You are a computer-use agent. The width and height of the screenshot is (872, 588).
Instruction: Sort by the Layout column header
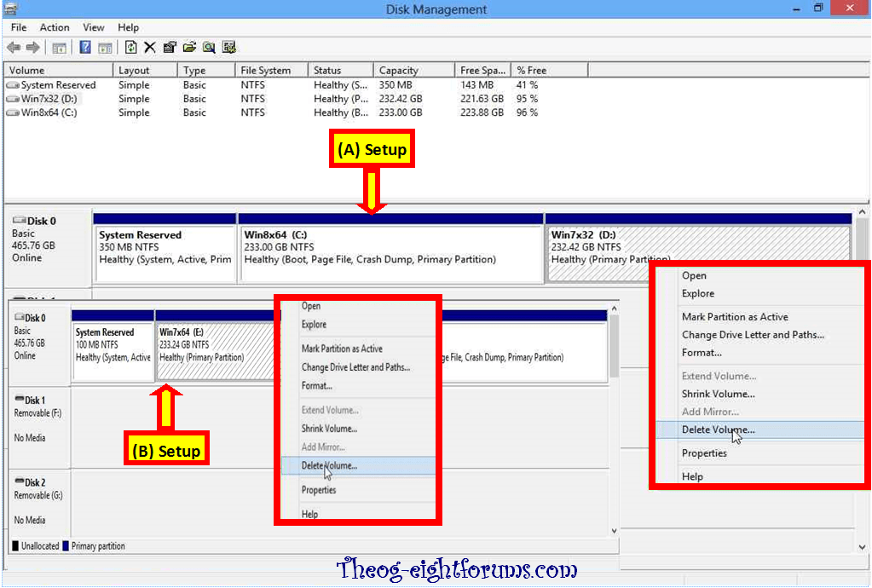click(x=145, y=71)
